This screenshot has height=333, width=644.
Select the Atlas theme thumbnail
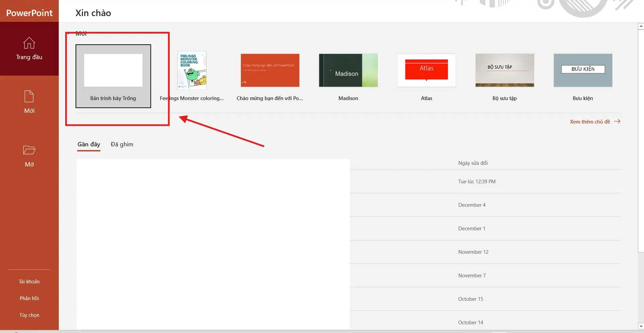tap(426, 70)
